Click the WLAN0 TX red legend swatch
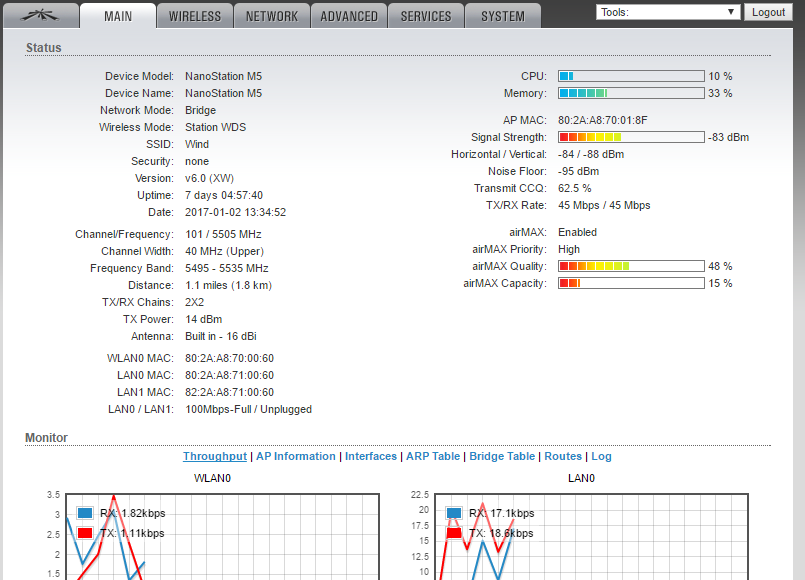Image resolution: width=805 pixels, height=580 pixels. point(85,533)
